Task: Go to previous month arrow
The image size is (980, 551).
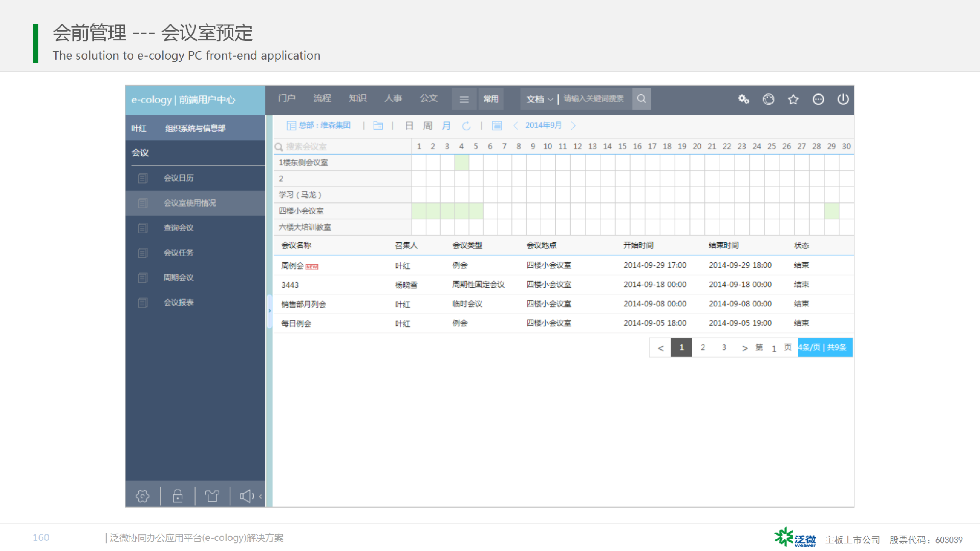Action: coord(516,126)
